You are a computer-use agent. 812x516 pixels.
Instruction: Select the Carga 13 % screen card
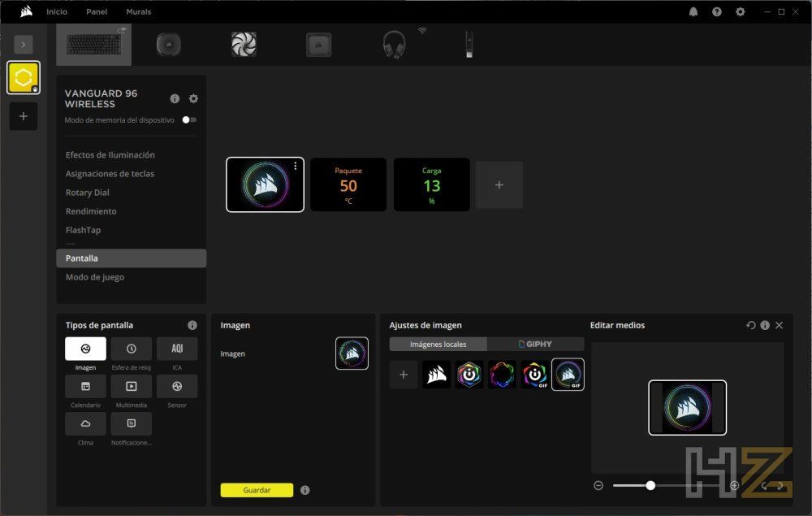432,184
